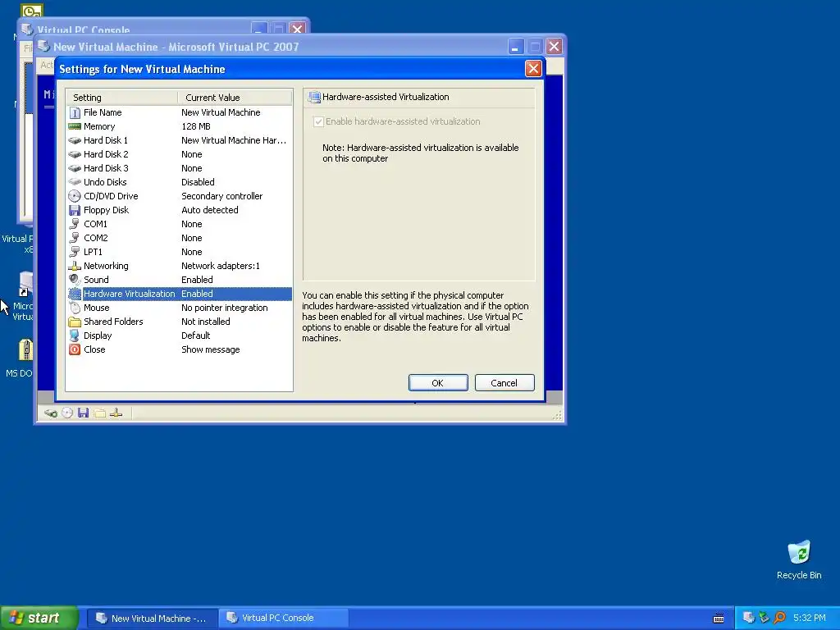This screenshot has height=630, width=840.
Task: Click the COM1 port icon
Action: coord(75,224)
